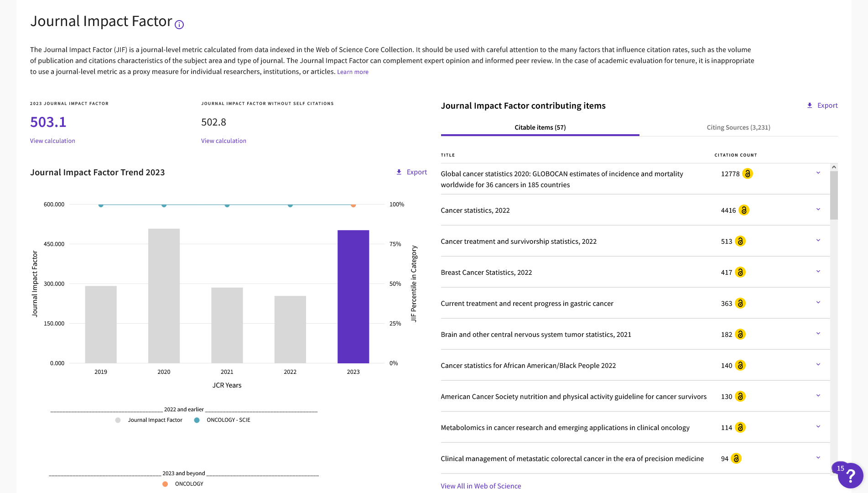Select the Citable items (57) tab
868x493 pixels.
540,127
